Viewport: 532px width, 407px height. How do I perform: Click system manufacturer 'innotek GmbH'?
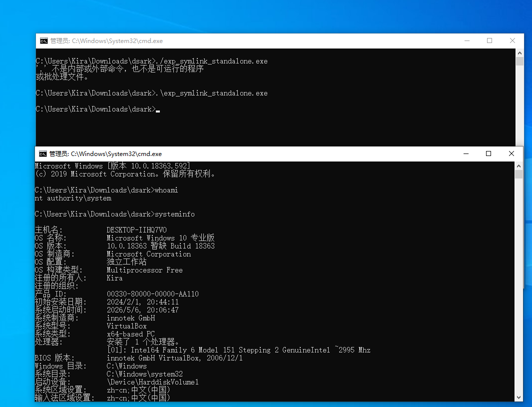(130, 318)
